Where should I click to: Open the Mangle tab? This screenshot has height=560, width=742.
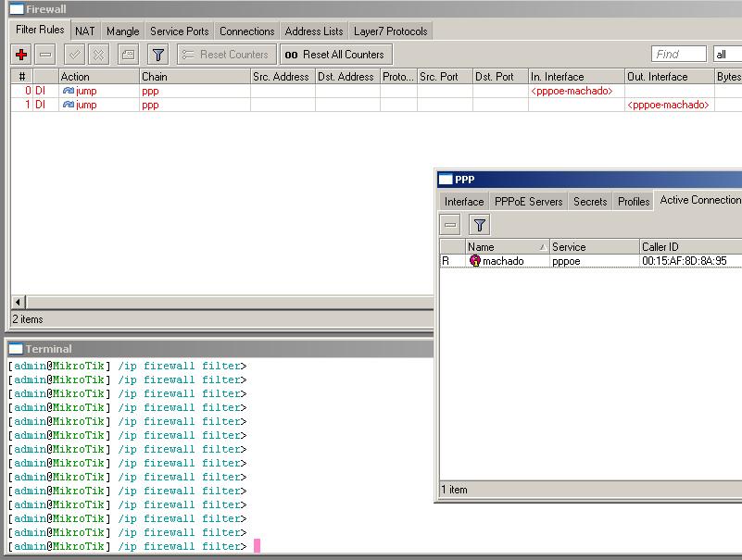122,31
